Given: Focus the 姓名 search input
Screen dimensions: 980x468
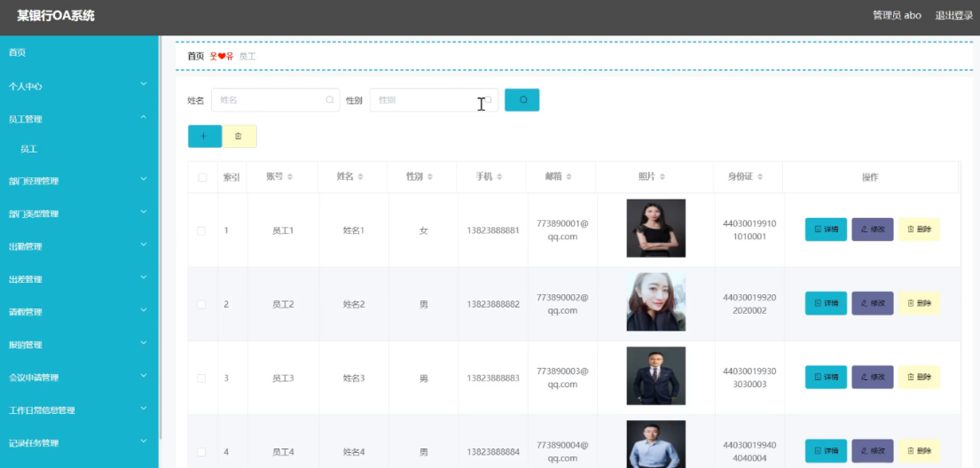Looking at the screenshot, I should tap(276, 100).
